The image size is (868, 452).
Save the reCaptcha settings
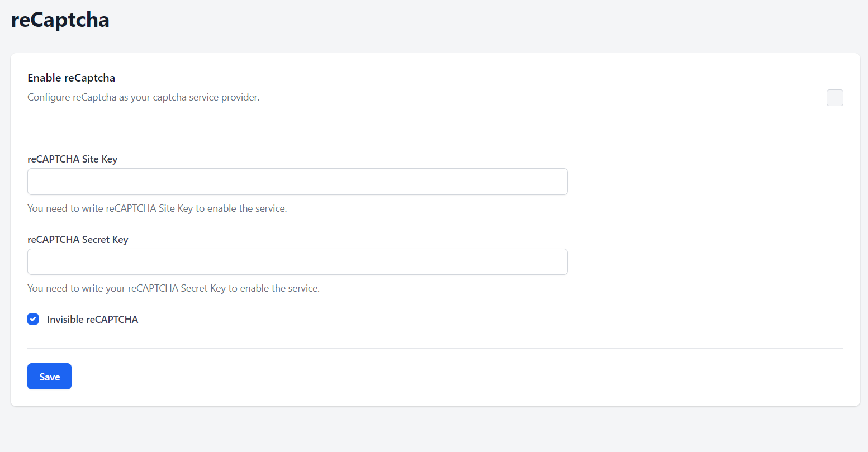[x=49, y=376]
